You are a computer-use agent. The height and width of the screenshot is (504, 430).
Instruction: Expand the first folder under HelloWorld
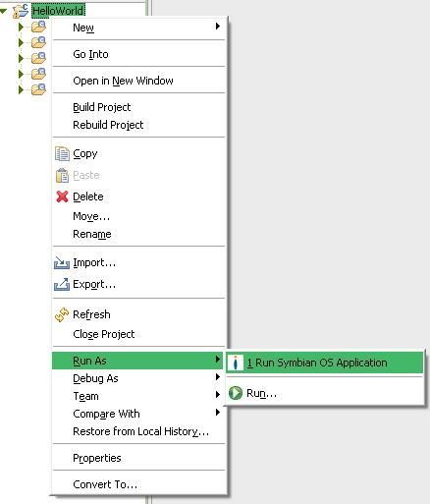(21, 27)
